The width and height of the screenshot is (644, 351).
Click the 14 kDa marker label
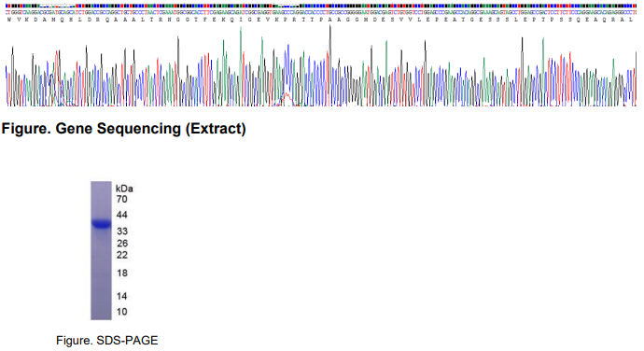(122, 296)
